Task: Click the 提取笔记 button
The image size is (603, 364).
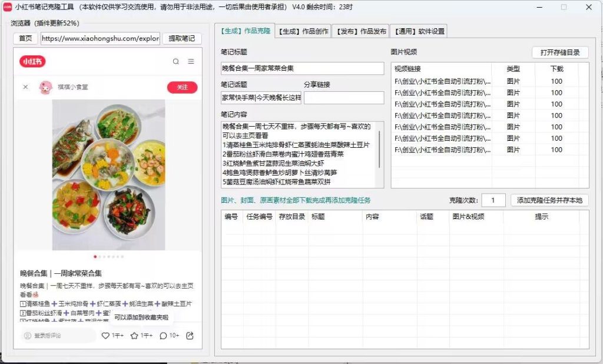Action: click(182, 39)
